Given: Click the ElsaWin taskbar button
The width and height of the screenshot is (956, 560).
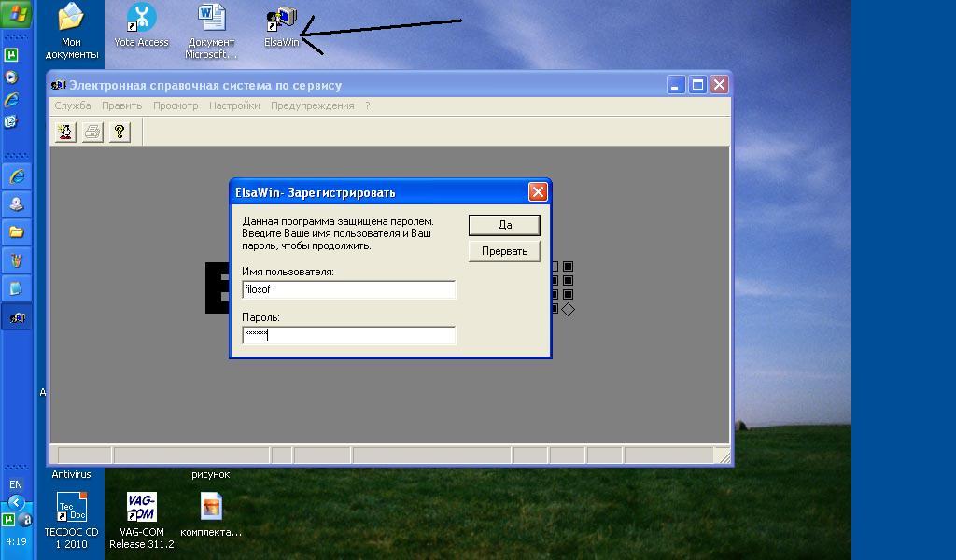Looking at the screenshot, I should [16, 317].
